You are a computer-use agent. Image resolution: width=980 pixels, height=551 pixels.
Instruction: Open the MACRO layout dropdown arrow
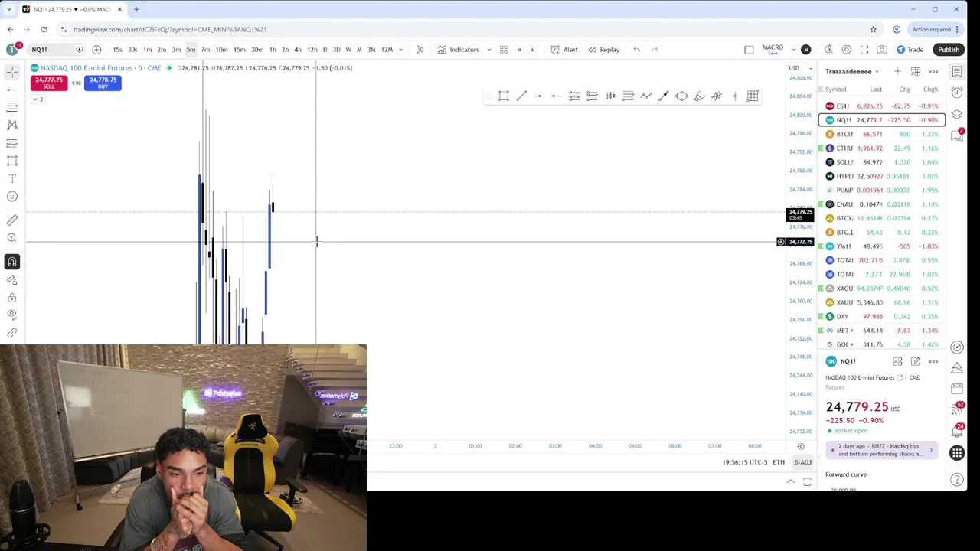click(794, 50)
